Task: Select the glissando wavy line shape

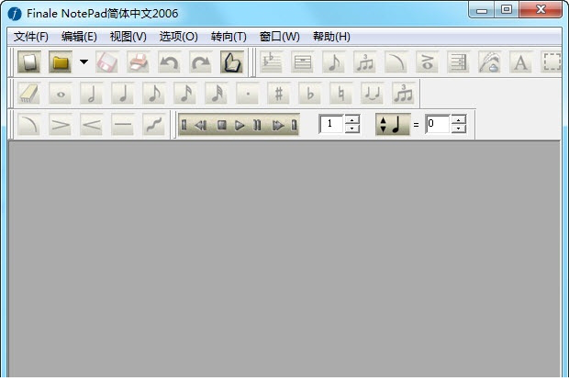Action: [154, 125]
